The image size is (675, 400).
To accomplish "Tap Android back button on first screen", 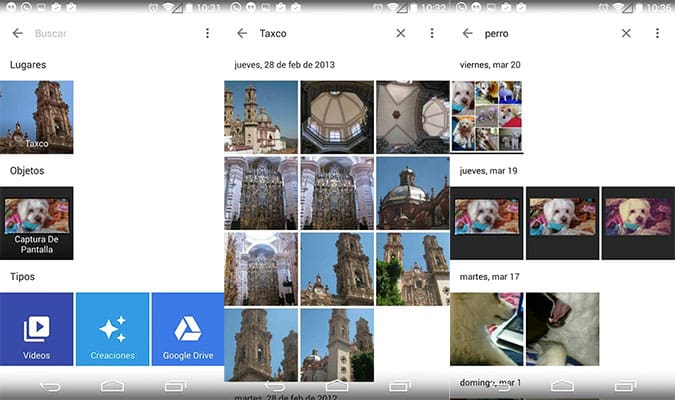I will [50, 386].
